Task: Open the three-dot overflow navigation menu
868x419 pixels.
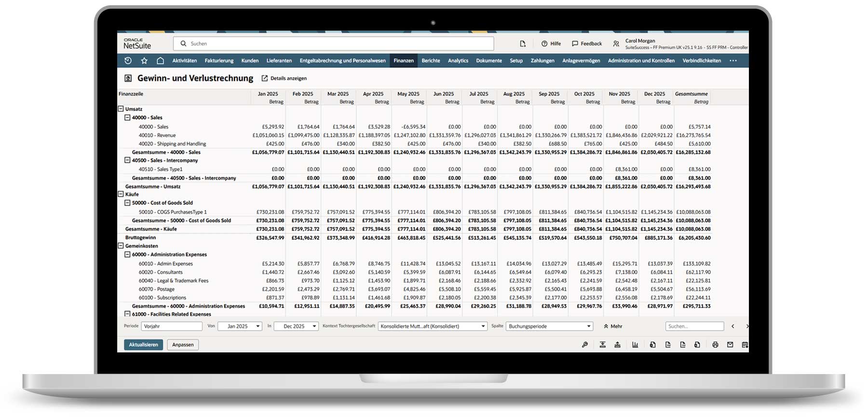Action: (733, 60)
